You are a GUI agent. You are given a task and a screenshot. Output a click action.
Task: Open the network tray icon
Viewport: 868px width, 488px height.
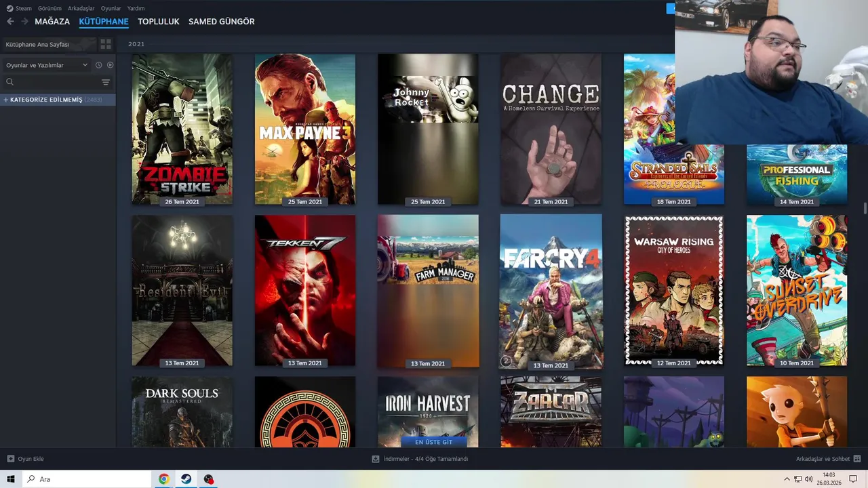(x=797, y=479)
